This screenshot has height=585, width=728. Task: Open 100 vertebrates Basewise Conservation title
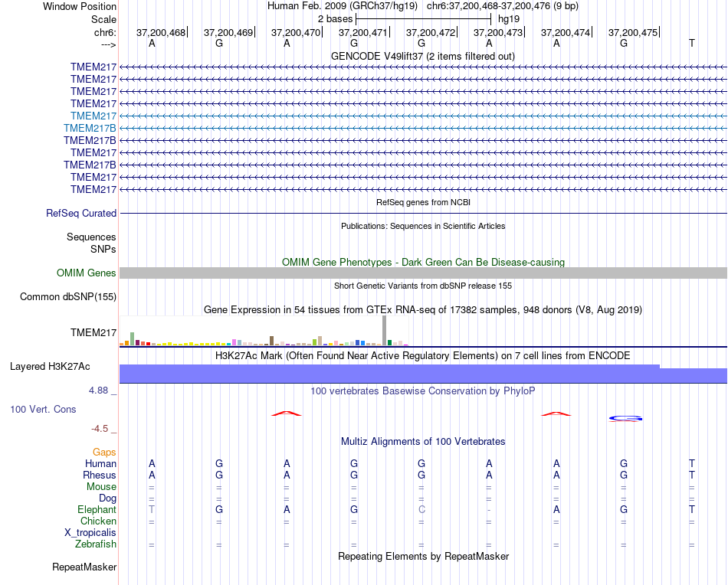coord(423,391)
